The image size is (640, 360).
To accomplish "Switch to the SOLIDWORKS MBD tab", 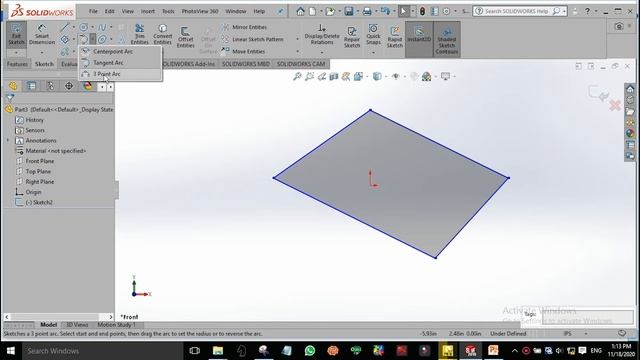I will click(246, 64).
